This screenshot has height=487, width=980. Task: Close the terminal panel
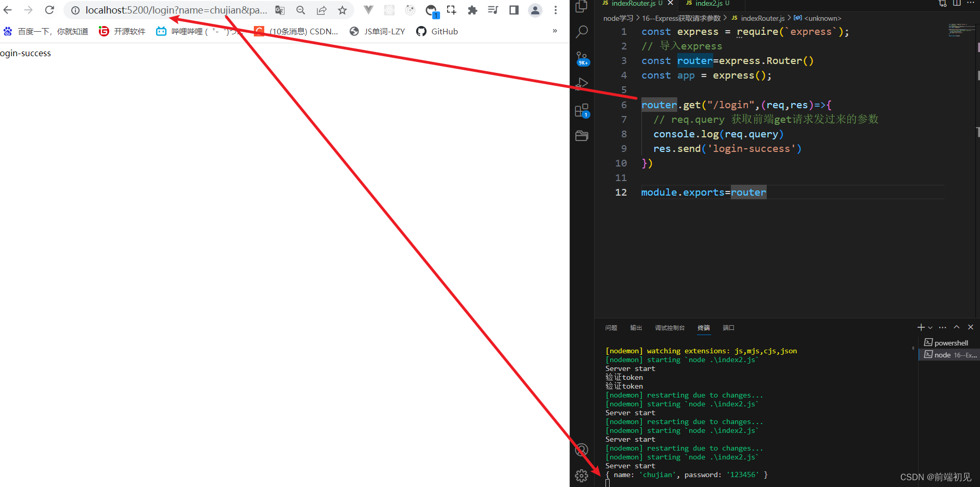pos(971,327)
